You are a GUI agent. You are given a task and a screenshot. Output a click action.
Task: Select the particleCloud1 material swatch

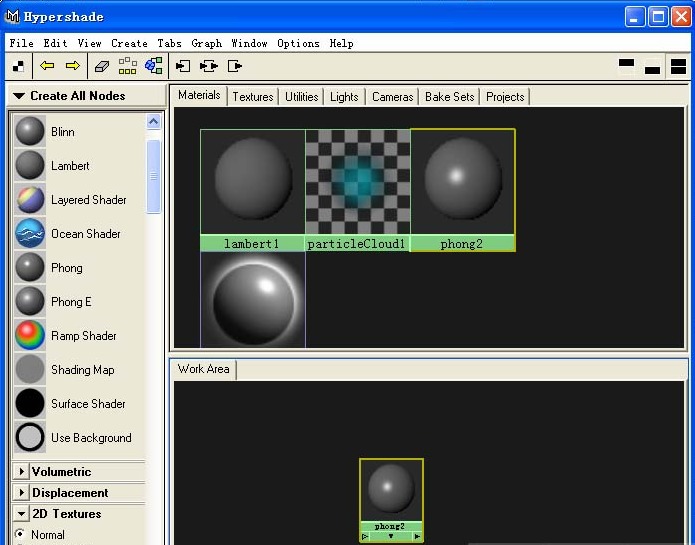click(357, 190)
